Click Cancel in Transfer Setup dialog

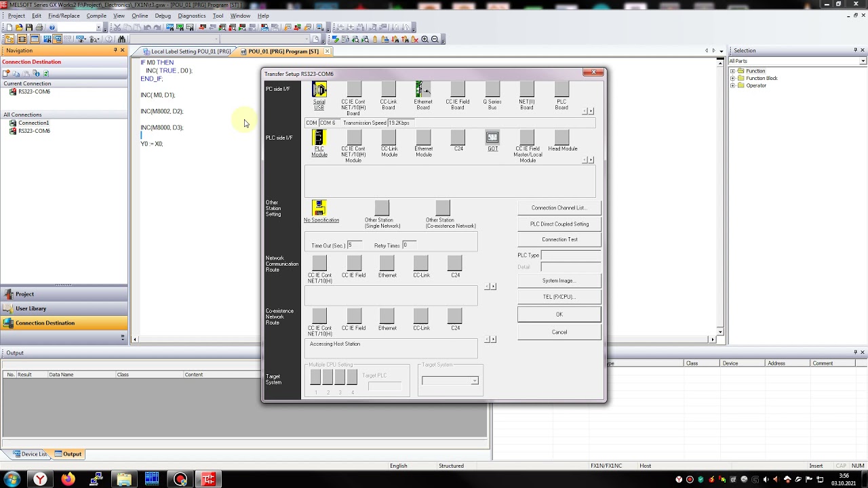pos(559,332)
